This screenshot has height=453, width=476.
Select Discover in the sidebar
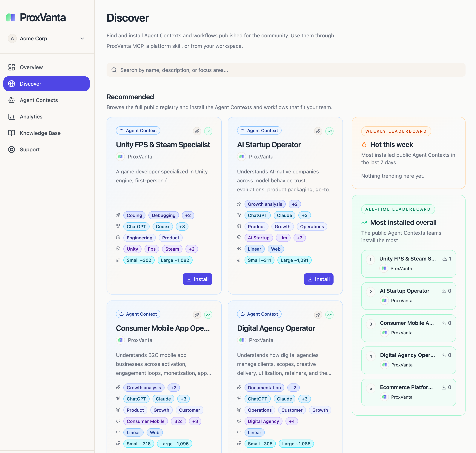coord(46,84)
